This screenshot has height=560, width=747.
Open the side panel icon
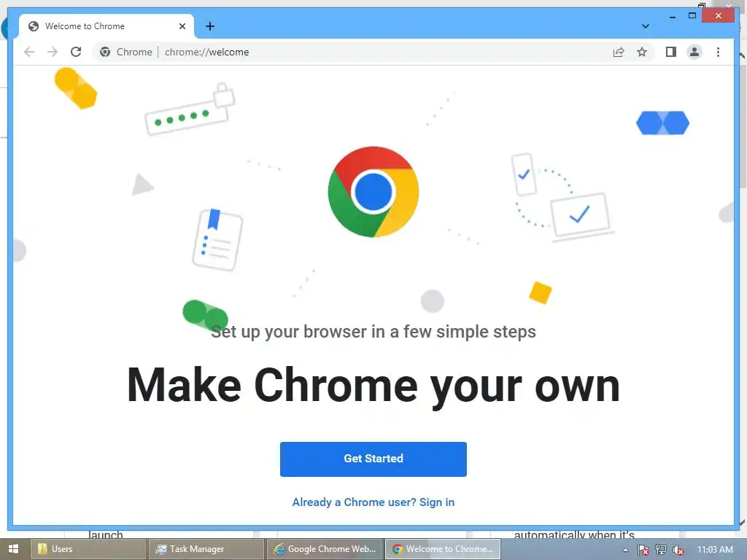point(671,52)
